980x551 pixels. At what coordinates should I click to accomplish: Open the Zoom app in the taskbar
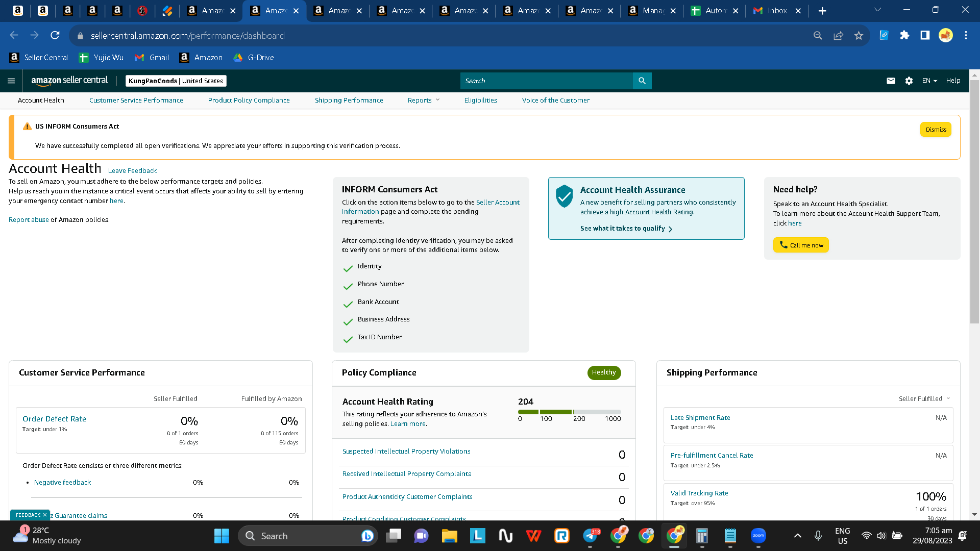(758, 536)
